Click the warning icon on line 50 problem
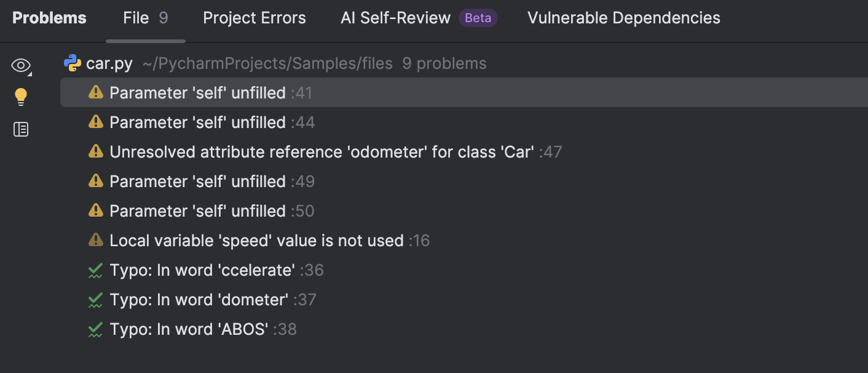The height and width of the screenshot is (373, 868). click(97, 211)
